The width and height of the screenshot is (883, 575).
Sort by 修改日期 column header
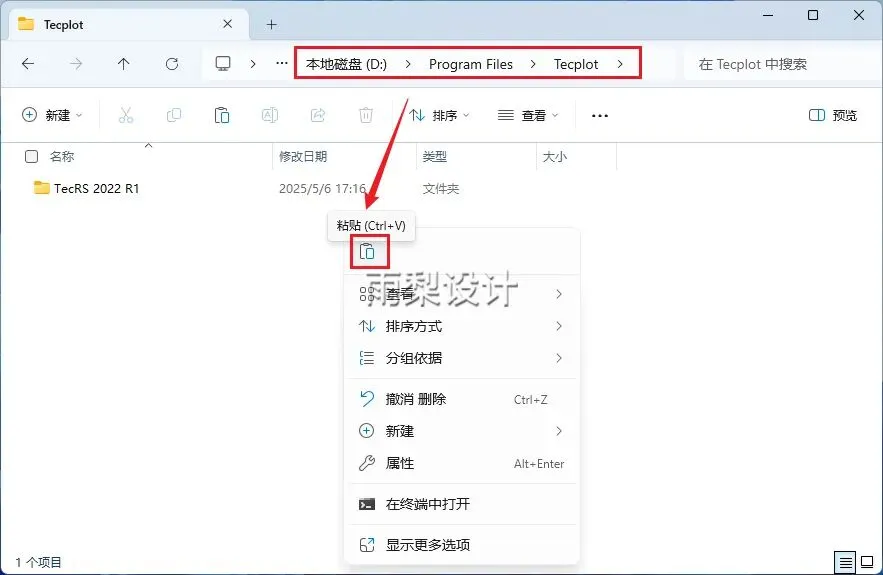(303, 157)
